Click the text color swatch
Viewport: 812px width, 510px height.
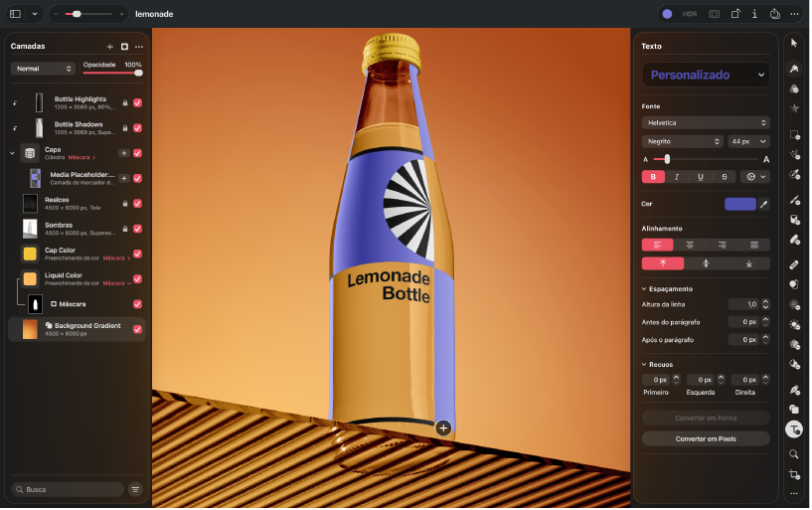(741, 204)
